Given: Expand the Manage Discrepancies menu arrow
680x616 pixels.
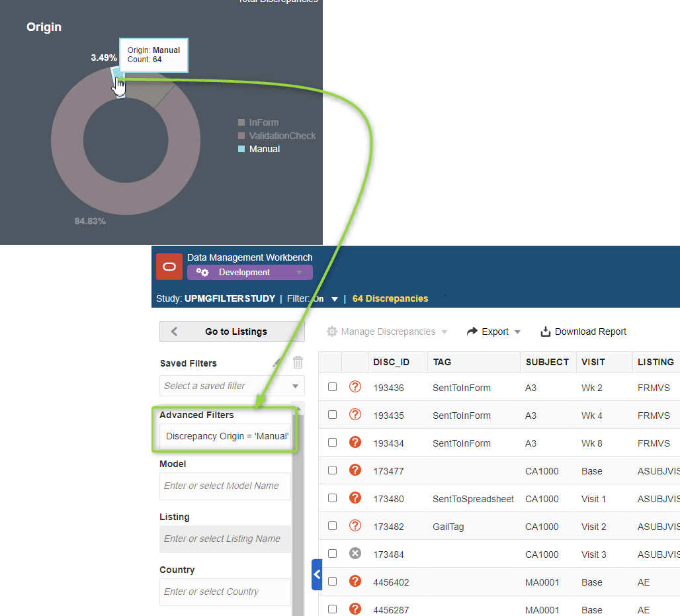Looking at the screenshot, I should pos(444,332).
